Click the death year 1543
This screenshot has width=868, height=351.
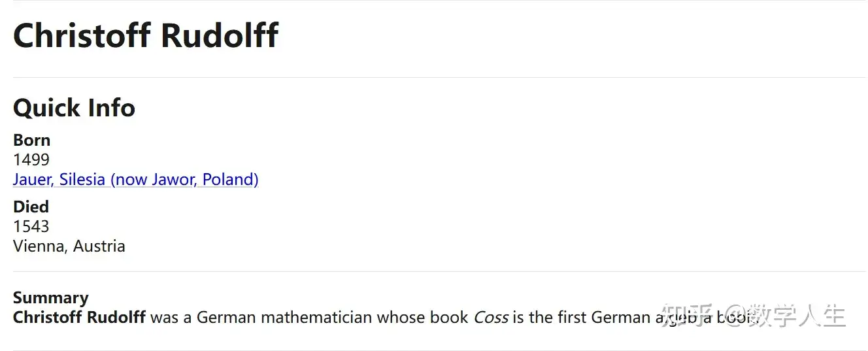pyautogui.click(x=31, y=227)
